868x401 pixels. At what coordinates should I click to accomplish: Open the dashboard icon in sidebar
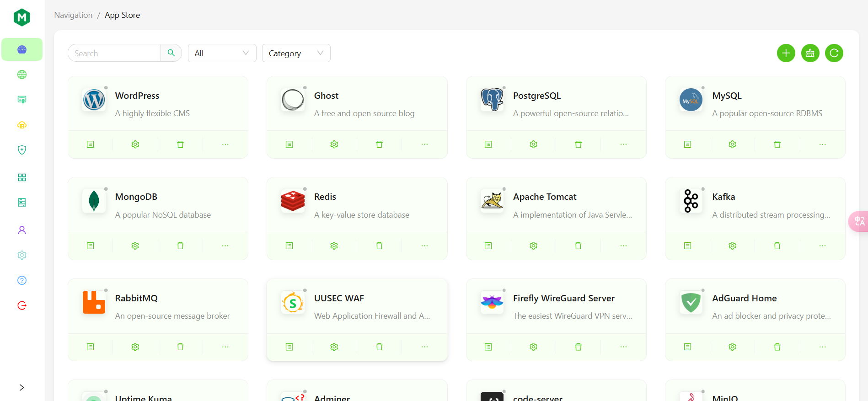(22, 49)
